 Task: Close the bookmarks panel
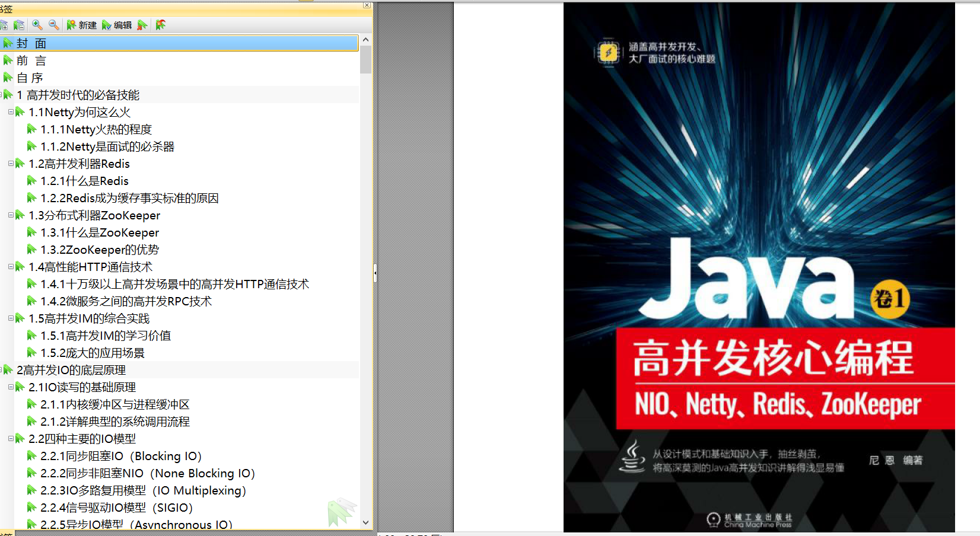pyautogui.click(x=367, y=5)
